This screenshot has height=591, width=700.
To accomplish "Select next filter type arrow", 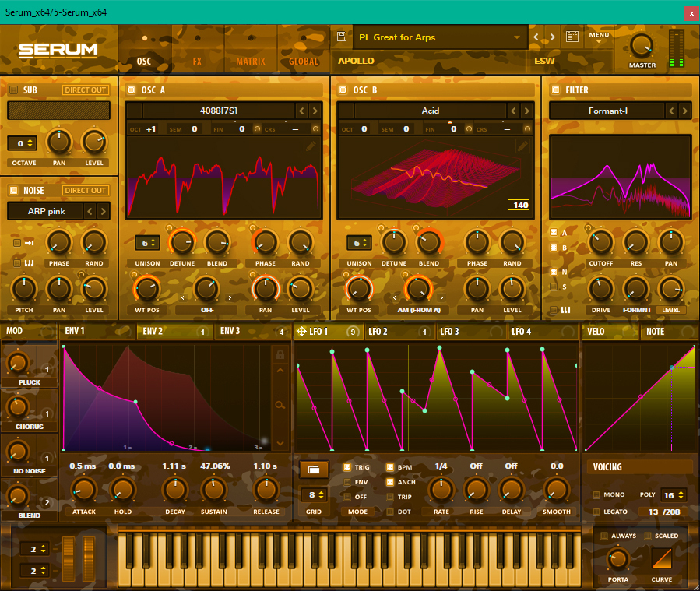I will pos(685,111).
